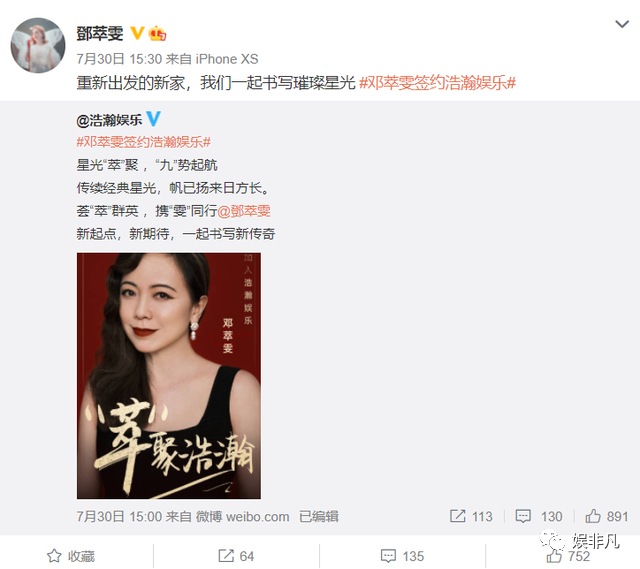Like the original post with 891 likes
This screenshot has width=640, height=569.
point(607,516)
